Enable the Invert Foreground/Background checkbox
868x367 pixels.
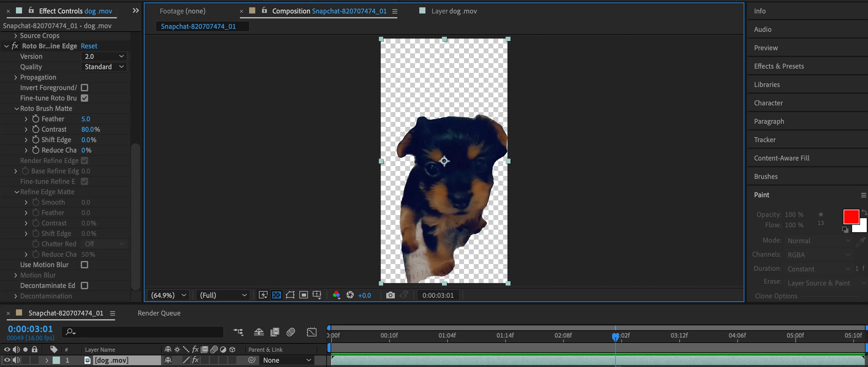click(84, 88)
